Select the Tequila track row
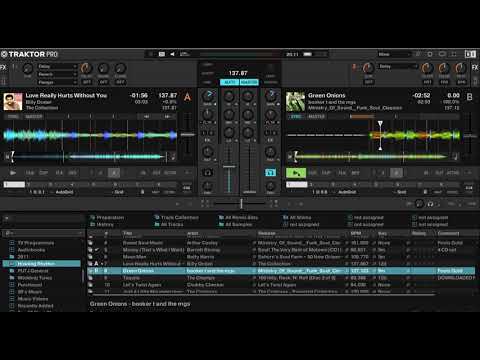 point(281,278)
